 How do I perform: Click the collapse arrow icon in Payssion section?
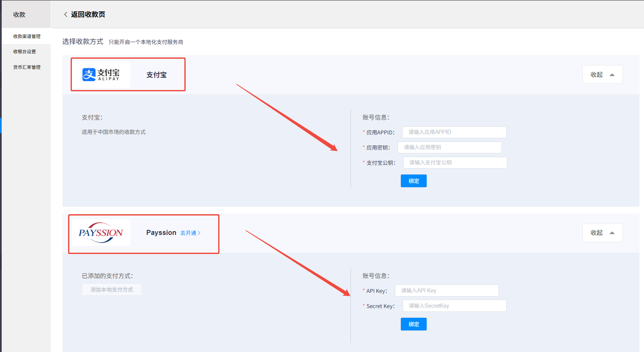click(x=612, y=233)
